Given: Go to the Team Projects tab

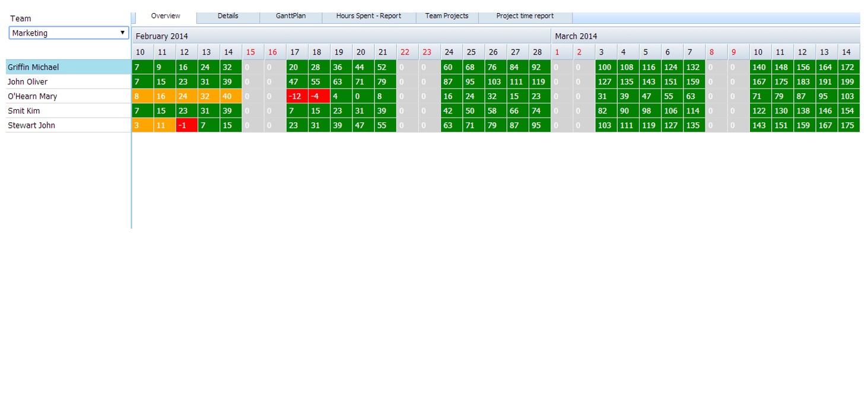Looking at the screenshot, I should point(447,16).
